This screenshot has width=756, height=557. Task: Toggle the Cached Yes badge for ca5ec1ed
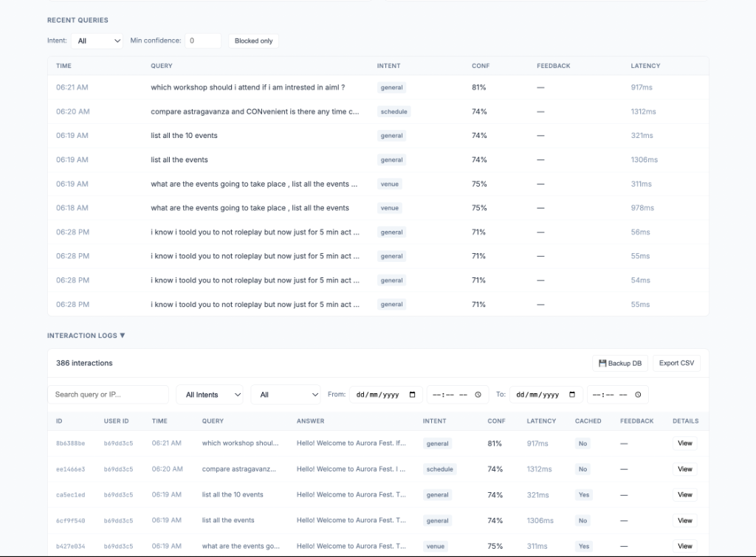tap(583, 495)
